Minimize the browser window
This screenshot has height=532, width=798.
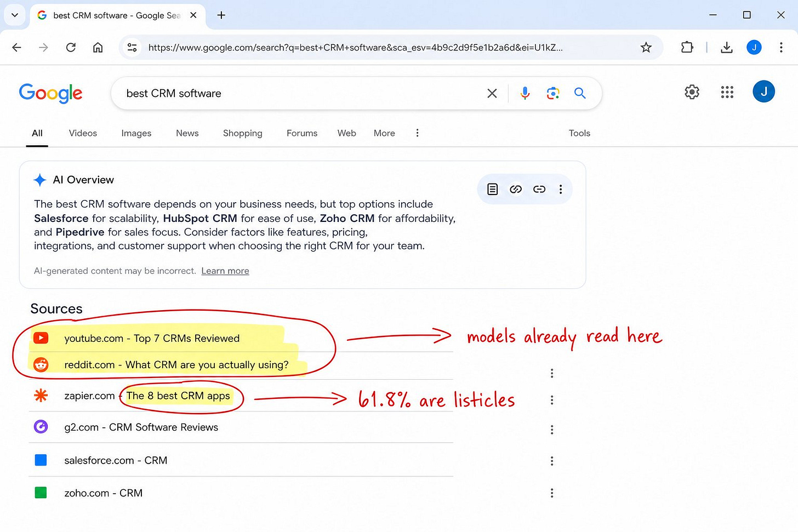713,15
